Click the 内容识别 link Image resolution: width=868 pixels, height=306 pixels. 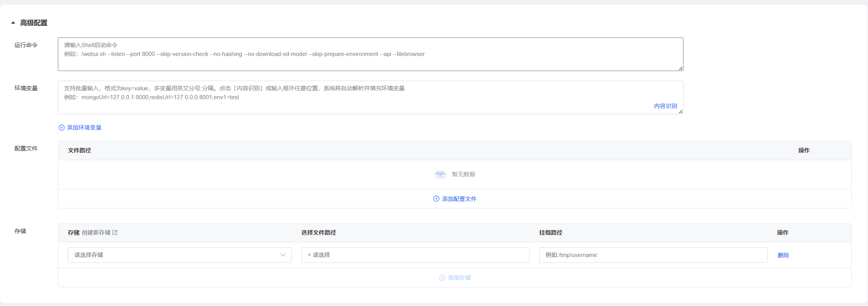point(665,106)
